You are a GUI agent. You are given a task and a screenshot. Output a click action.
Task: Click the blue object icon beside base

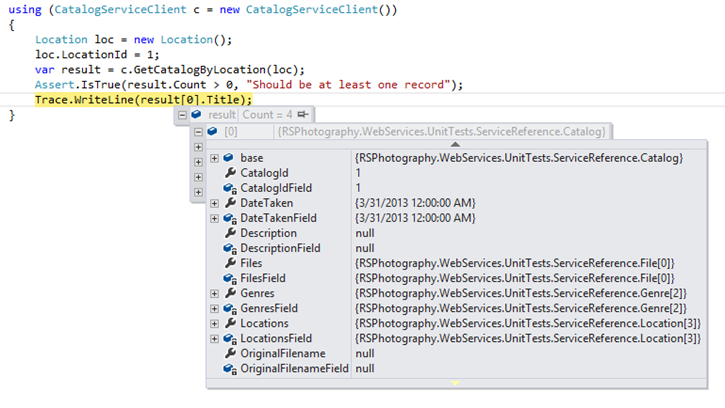coord(229,158)
